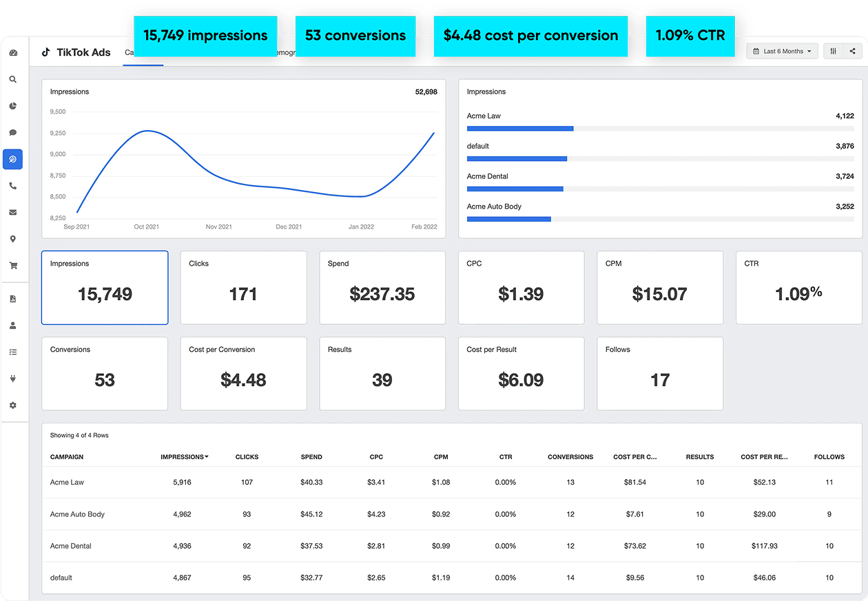Viewport: 868px width, 601px height.
Task: Sort table by Conversions column header
Action: coord(570,457)
